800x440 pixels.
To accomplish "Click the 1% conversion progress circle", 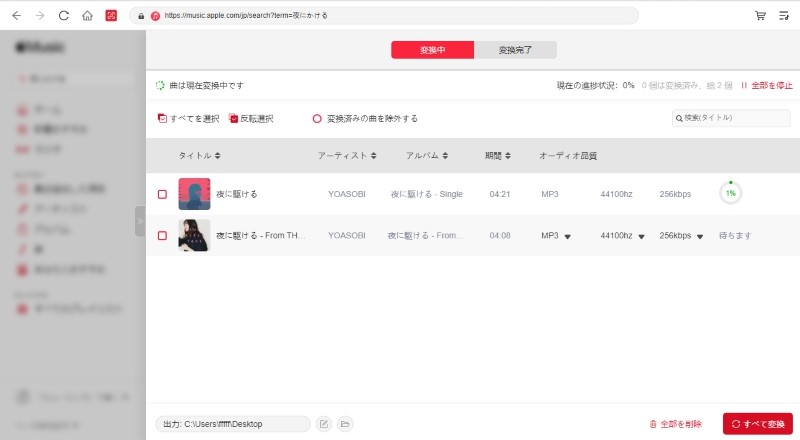I will (731, 193).
